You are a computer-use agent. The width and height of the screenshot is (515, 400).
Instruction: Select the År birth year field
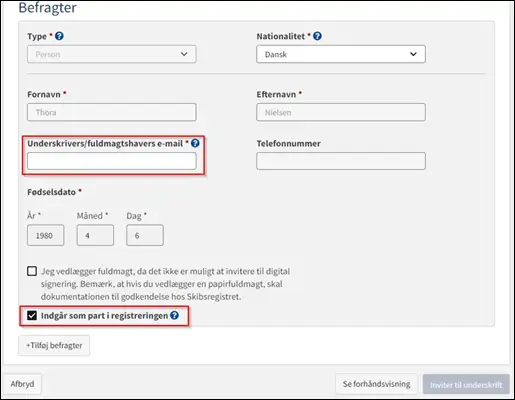point(46,235)
